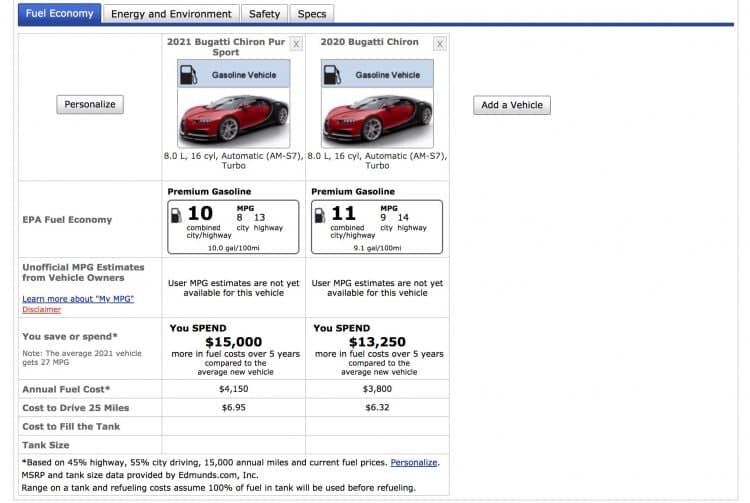Viewport: 750px width, 503px height.
Task: Click the pump icon beside 11 combined MPG
Action: tap(320, 215)
